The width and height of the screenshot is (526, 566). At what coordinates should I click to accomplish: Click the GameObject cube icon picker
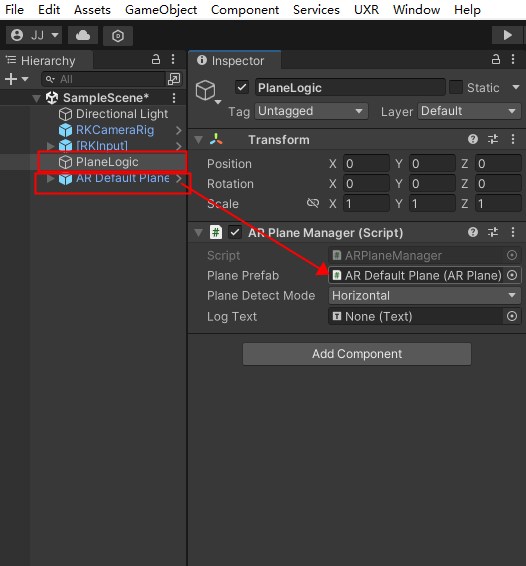207,91
